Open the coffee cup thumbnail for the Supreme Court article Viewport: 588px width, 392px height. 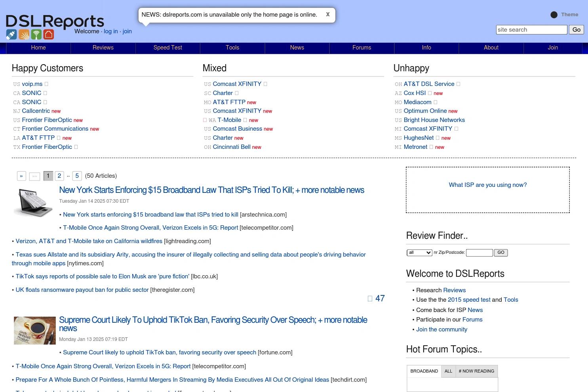[x=35, y=330]
